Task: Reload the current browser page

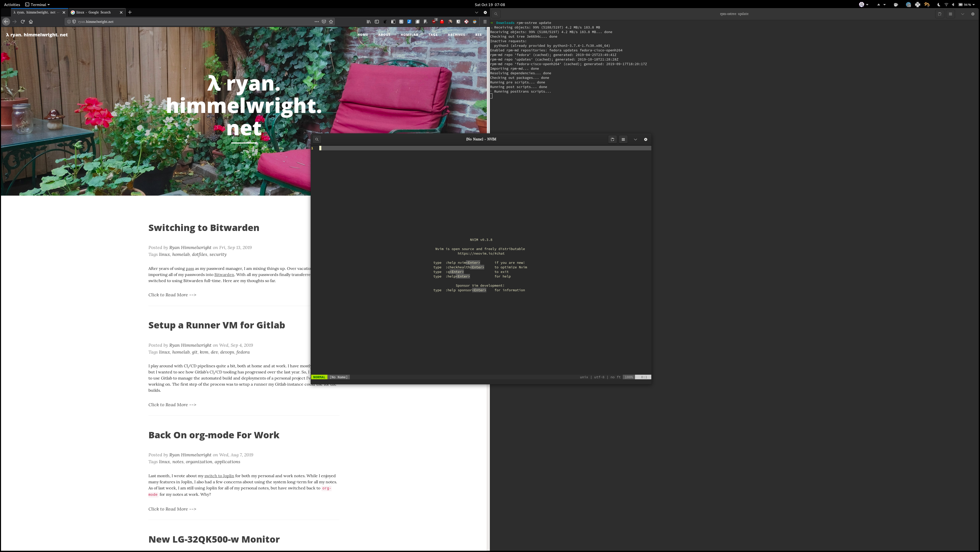Action: (x=23, y=22)
